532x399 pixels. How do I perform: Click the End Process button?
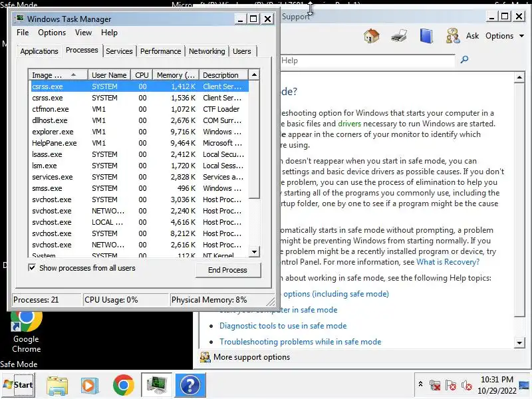(x=227, y=270)
